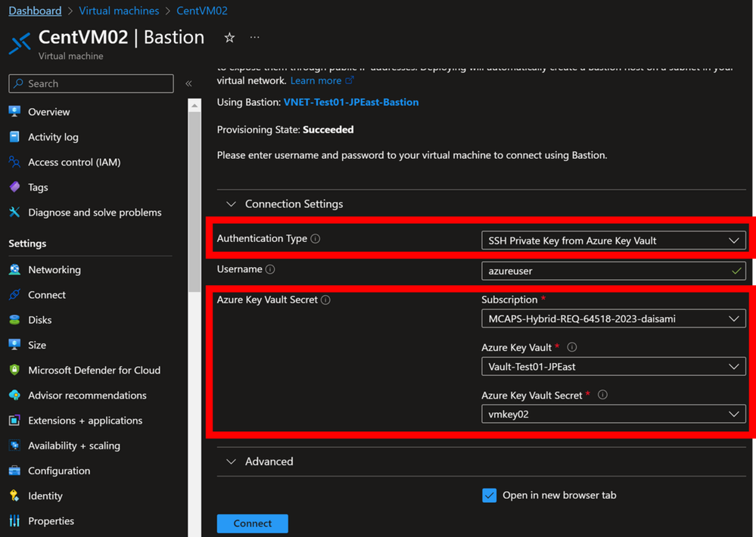Click the Access control (IAM) icon
The height and width of the screenshot is (537, 756).
[x=14, y=162]
